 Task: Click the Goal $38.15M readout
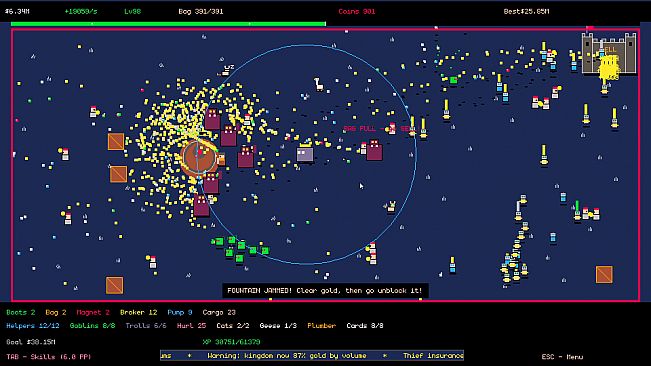click(x=31, y=342)
